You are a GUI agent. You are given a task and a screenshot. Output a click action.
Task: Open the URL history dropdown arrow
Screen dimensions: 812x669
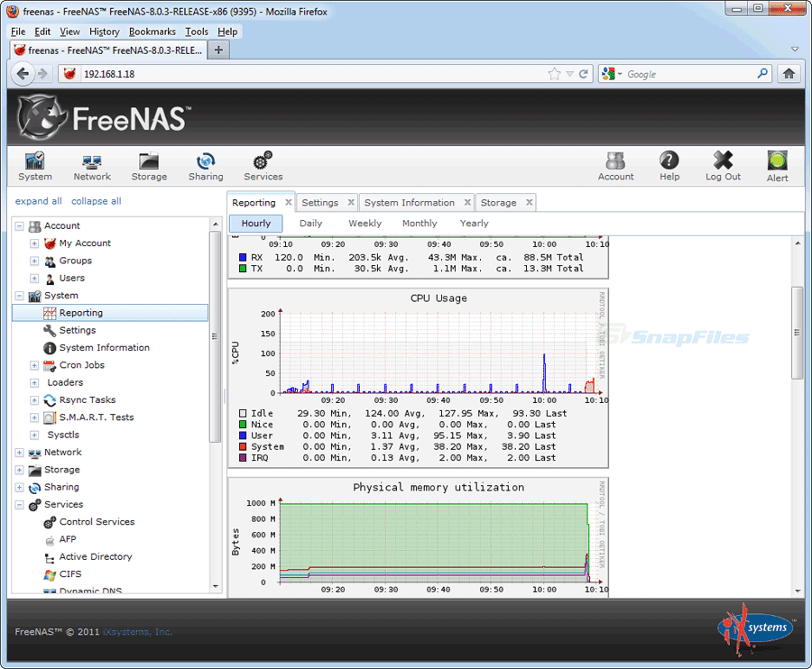tap(569, 74)
